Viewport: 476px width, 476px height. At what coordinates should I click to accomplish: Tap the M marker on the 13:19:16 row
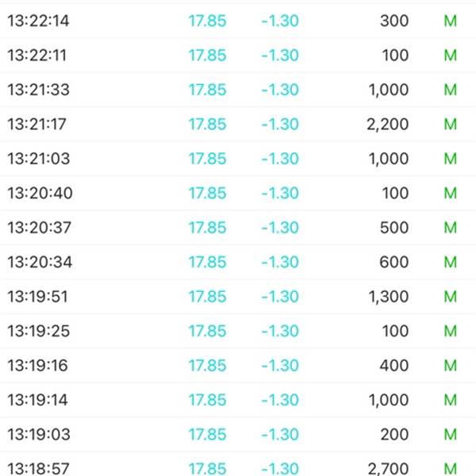coord(450,366)
